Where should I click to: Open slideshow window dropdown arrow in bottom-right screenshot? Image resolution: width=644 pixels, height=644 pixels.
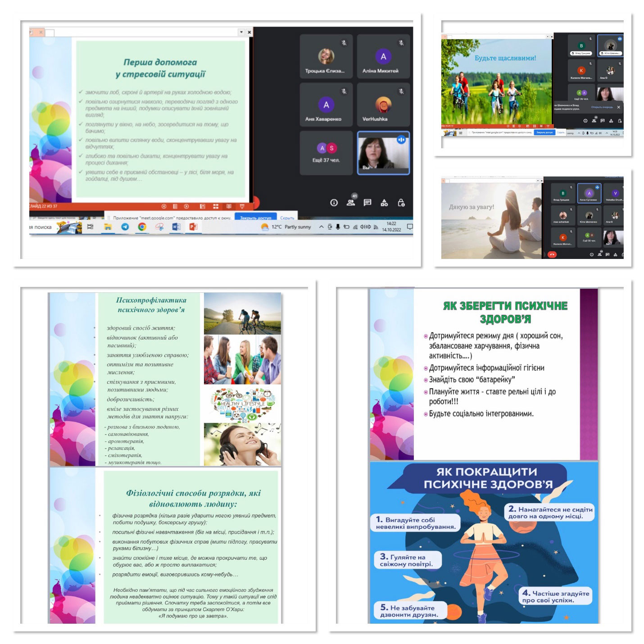(x=538, y=181)
